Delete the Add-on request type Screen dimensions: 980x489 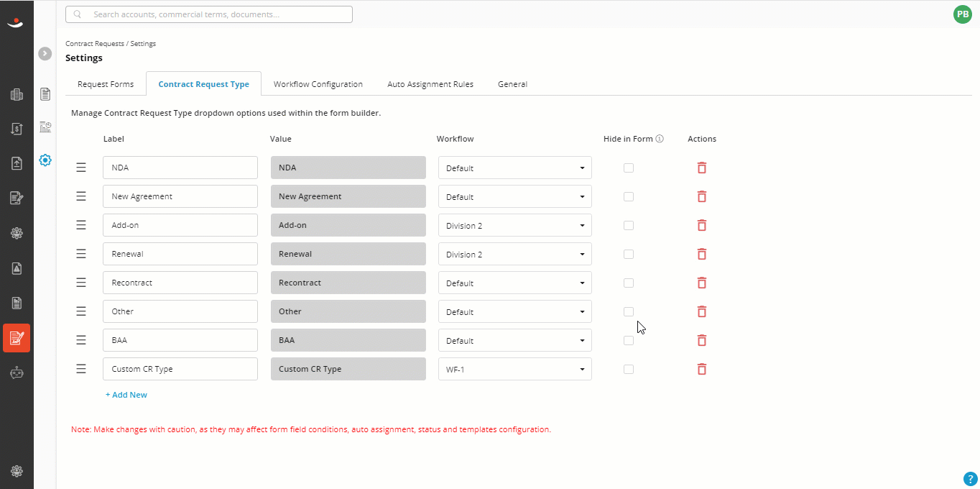[x=702, y=225]
